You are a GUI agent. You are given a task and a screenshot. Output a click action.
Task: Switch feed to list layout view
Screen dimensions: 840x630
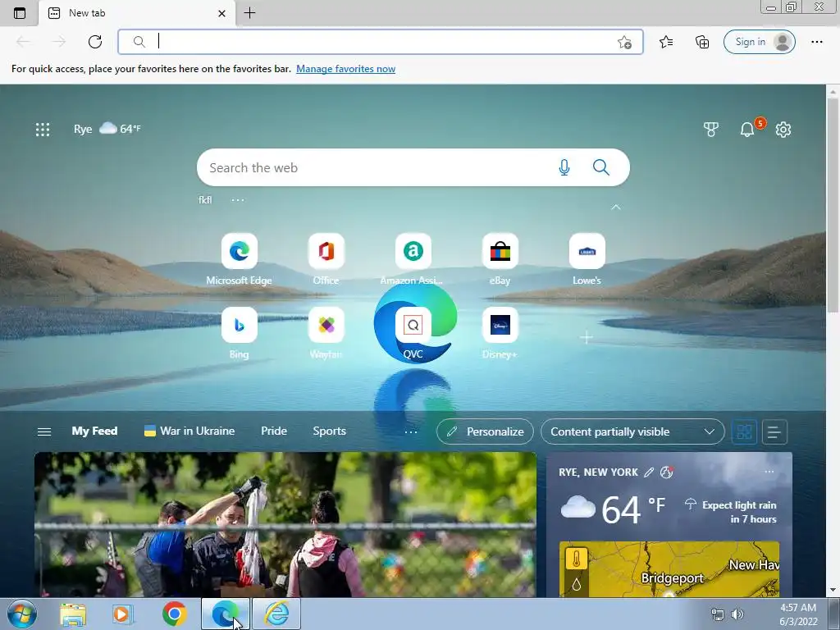tap(774, 431)
